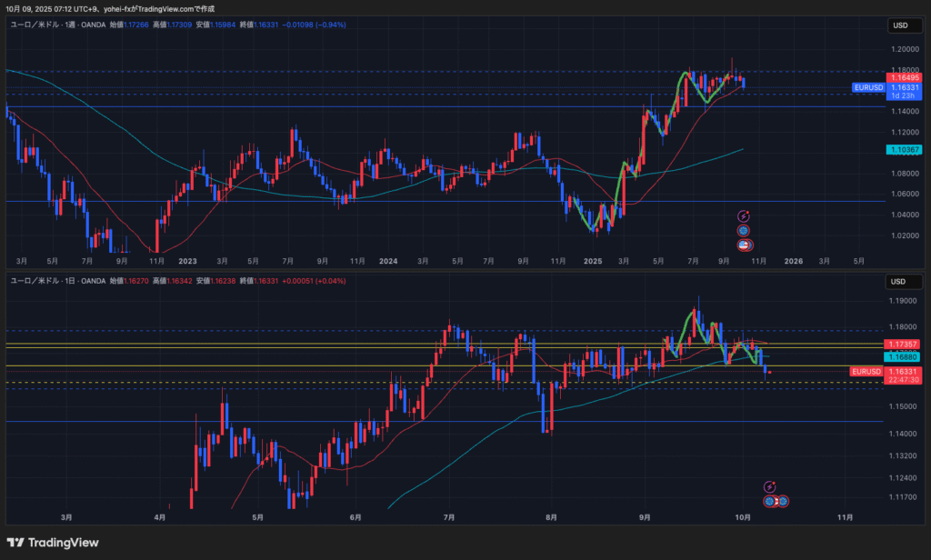Select the red 1.17357 price tag on daily axis
Screen dimensions: 931x560
pyautogui.click(x=904, y=345)
